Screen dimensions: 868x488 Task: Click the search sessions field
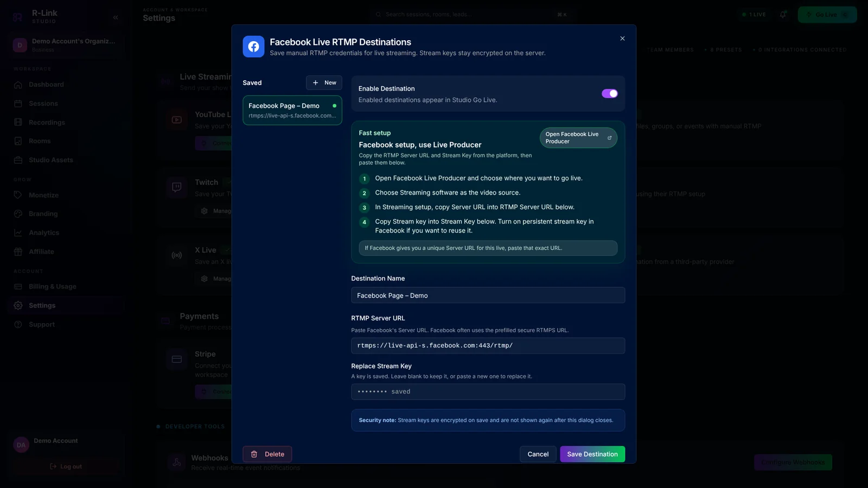(471, 15)
